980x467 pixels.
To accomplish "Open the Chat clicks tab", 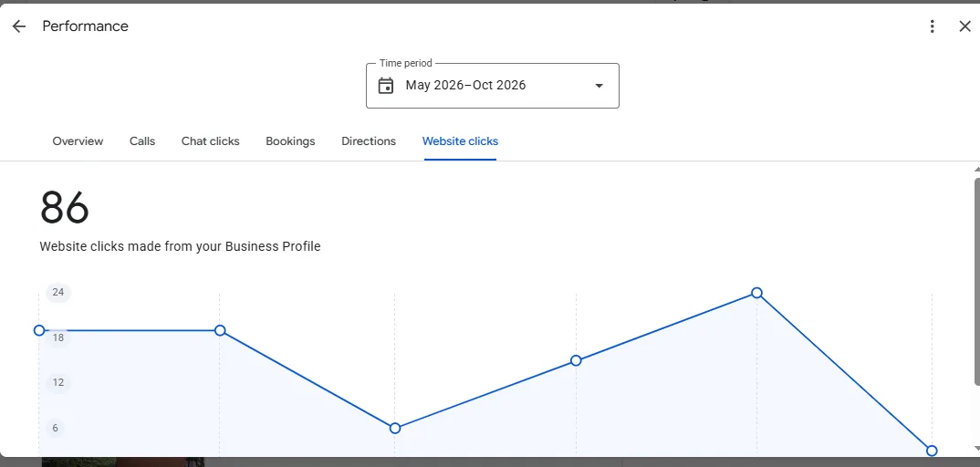I will click(211, 141).
